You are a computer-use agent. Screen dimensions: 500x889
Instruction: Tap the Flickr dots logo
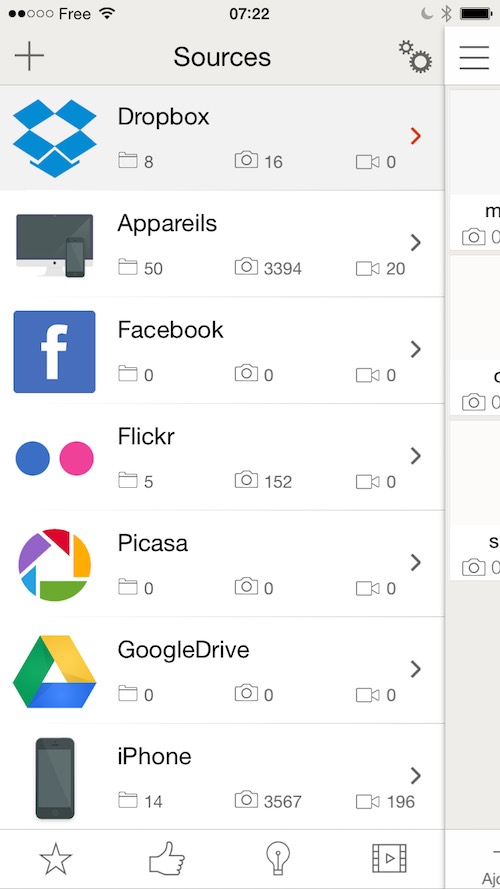54,458
